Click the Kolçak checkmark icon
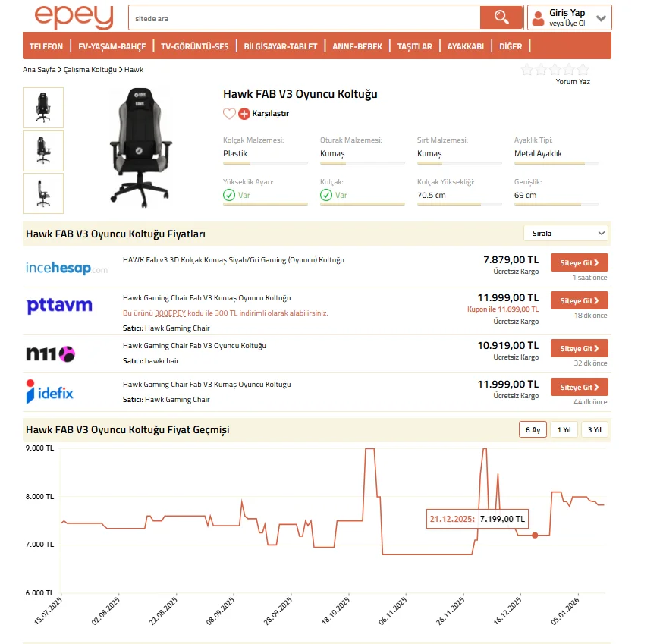Screen dimensions: 663x644 326,195
